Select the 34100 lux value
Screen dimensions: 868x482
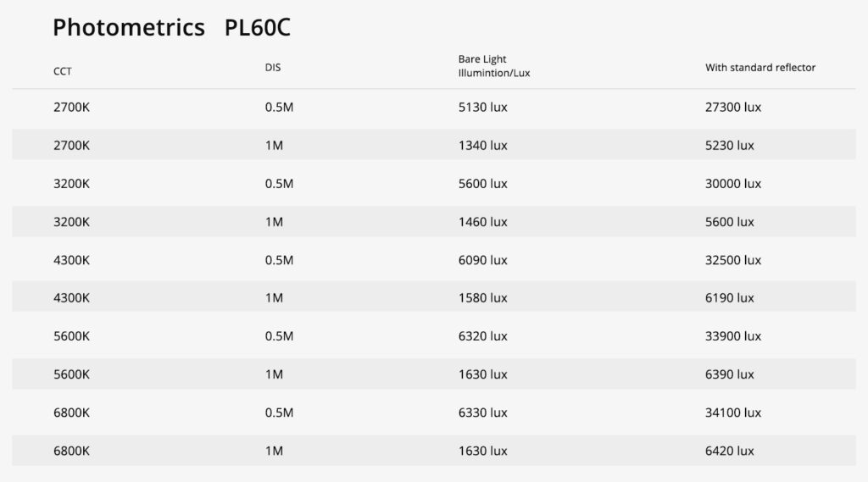[x=733, y=413]
